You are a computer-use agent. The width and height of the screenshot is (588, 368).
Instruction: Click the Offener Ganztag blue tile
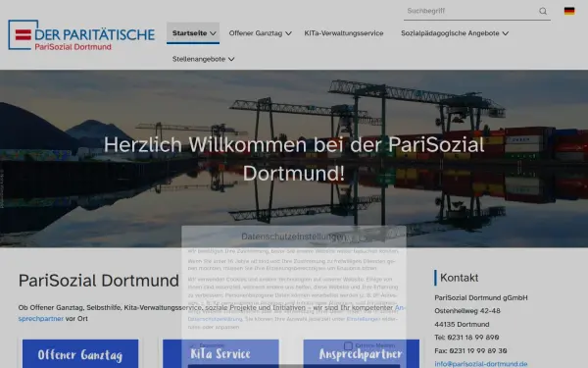tap(80, 353)
